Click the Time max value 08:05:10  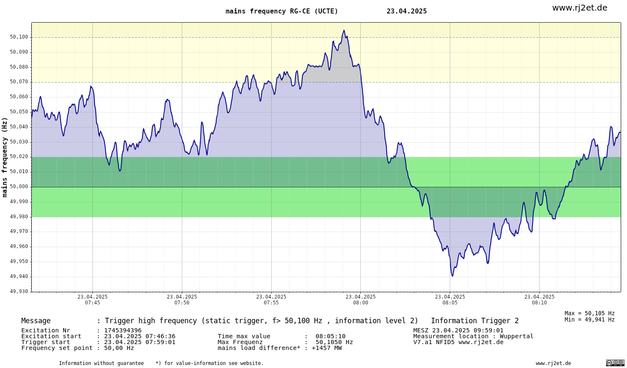click(330, 336)
